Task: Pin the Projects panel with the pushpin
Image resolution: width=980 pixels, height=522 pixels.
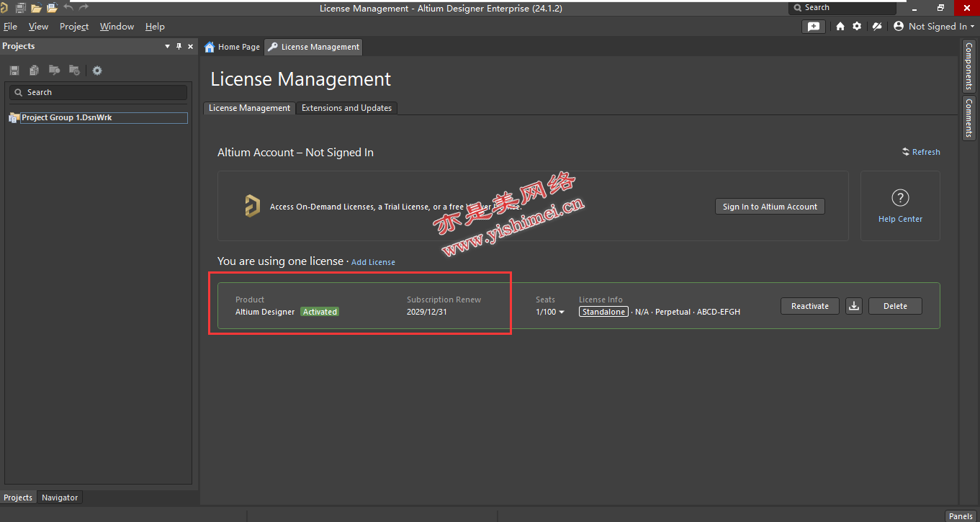Action: [179, 46]
